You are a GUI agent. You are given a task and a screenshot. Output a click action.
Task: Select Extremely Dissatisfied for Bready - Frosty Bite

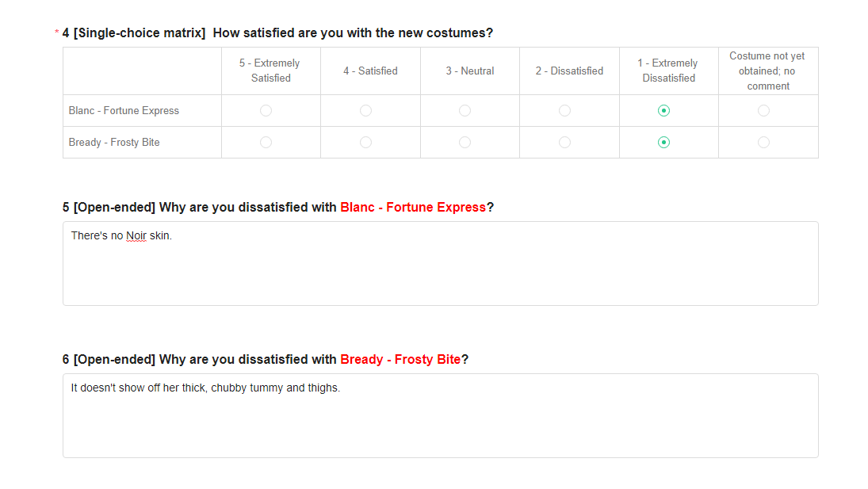point(664,143)
